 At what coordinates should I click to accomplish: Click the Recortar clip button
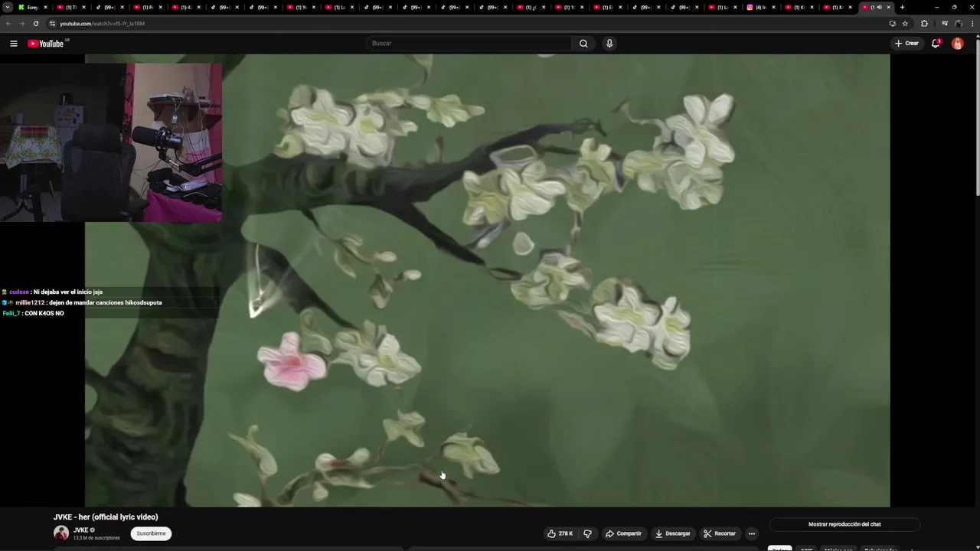tap(720, 533)
